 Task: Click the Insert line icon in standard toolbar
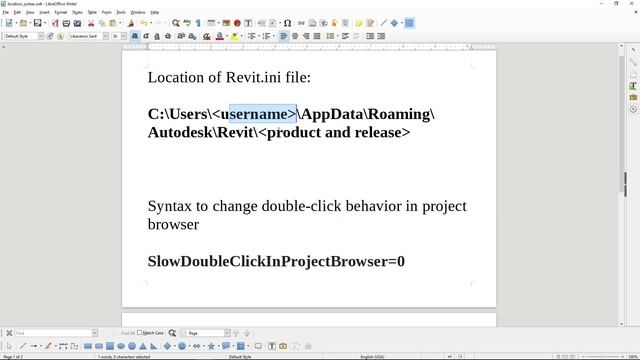coord(383,23)
